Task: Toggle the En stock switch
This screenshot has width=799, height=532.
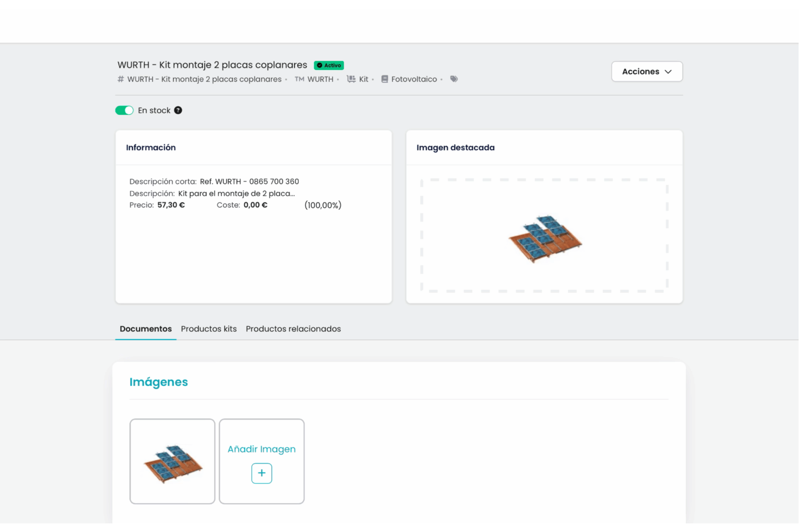Action: pos(124,110)
